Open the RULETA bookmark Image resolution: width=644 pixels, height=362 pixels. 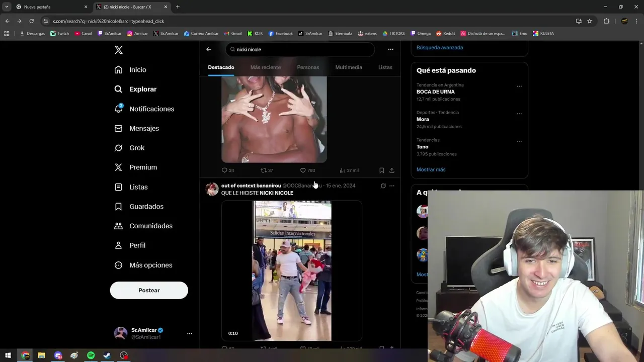tap(543, 34)
